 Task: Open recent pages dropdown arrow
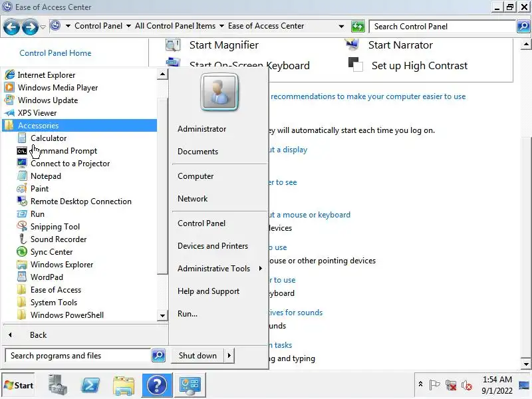pos(43,27)
